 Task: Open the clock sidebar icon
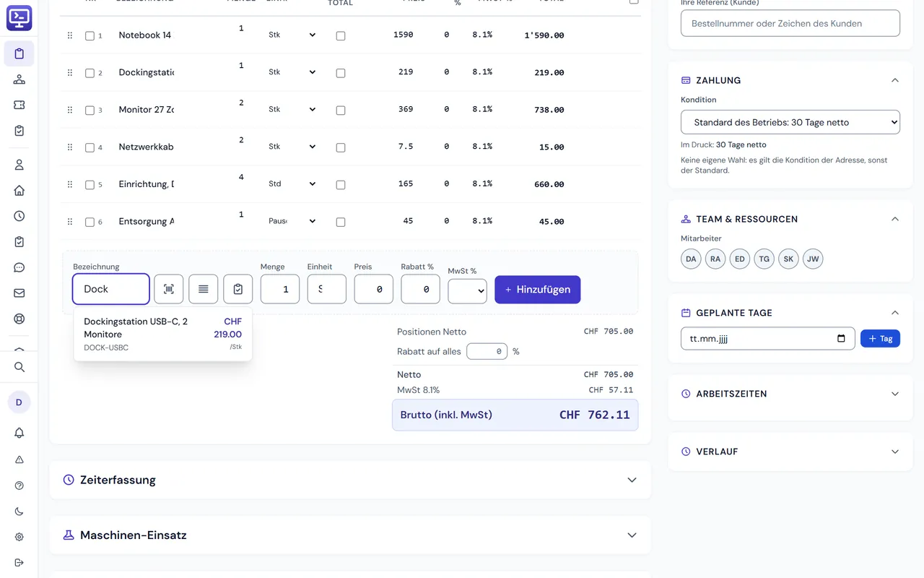19,216
